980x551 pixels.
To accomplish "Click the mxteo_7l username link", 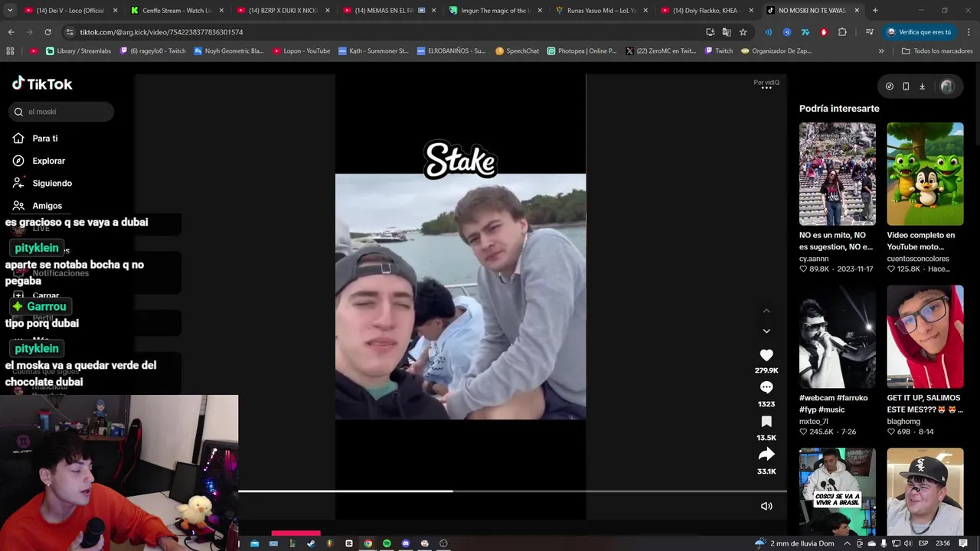I will (x=814, y=422).
